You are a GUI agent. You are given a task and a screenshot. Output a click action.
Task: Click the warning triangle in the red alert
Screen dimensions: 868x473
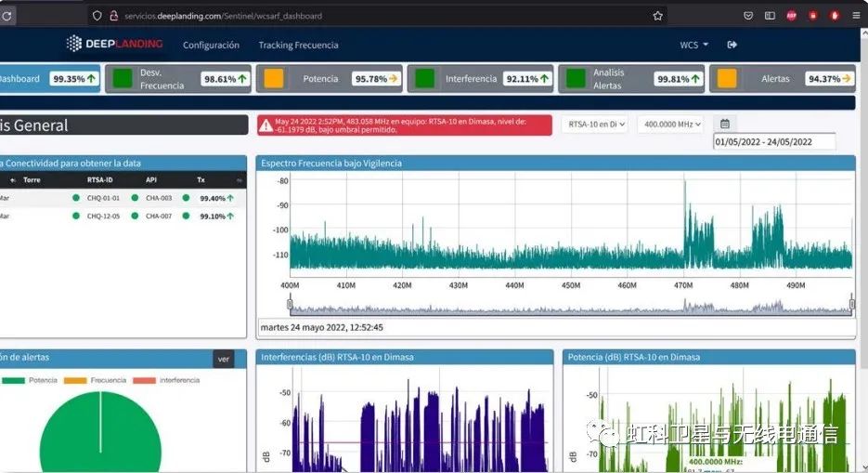tap(266, 125)
